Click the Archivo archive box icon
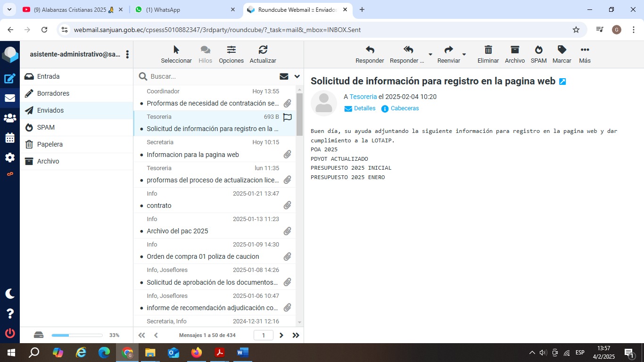644x362 pixels. 514,50
